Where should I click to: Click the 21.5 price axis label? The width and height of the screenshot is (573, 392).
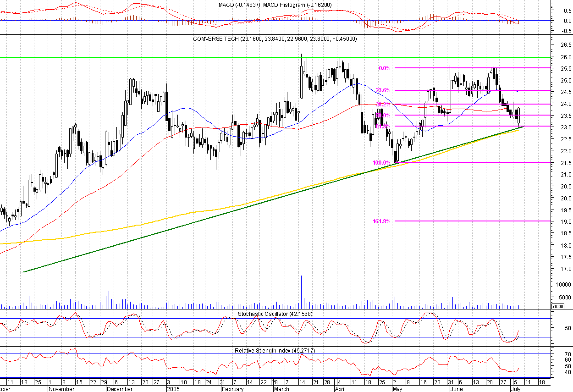[x=565, y=163]
